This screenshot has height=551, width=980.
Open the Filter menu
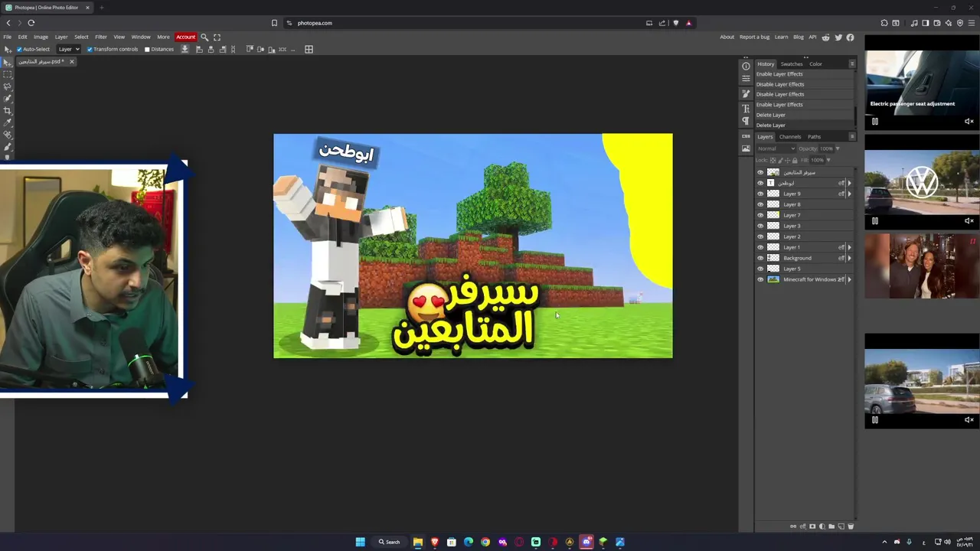point(100,37)
